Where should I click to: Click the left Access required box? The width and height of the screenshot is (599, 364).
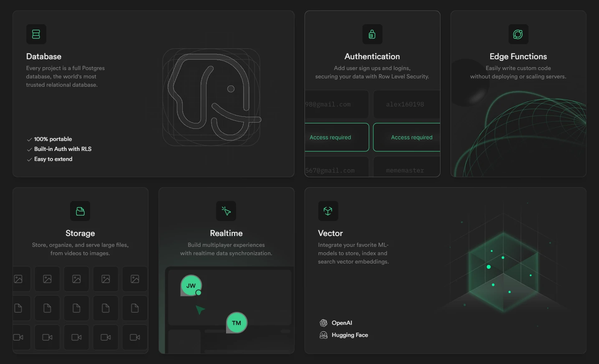pos(336,137)
